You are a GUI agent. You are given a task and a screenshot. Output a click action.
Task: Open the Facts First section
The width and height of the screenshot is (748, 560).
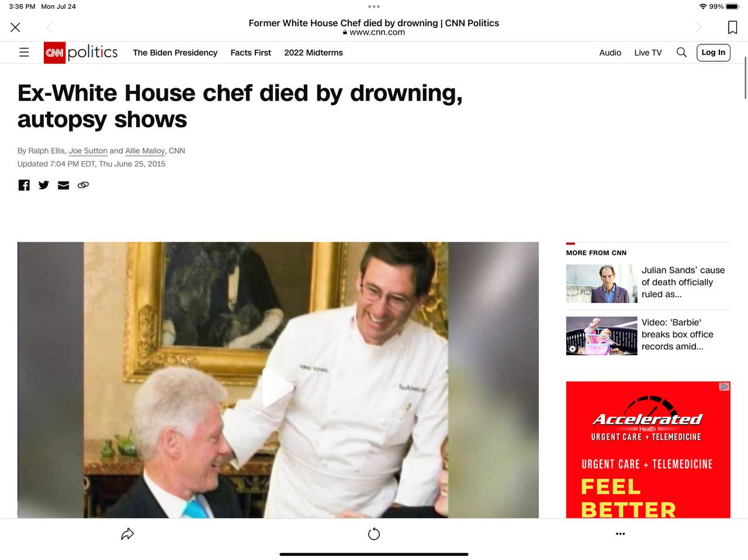click(x=251, y=53)
